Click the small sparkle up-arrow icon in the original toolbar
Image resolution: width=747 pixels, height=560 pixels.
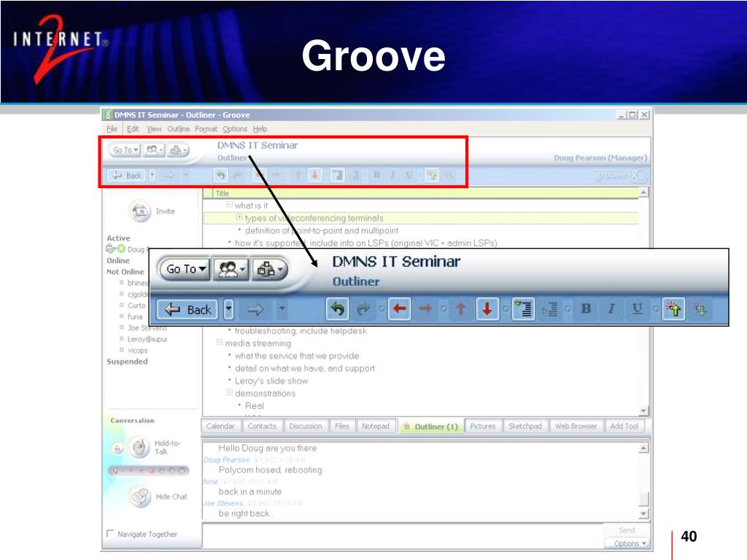[432, 175]
